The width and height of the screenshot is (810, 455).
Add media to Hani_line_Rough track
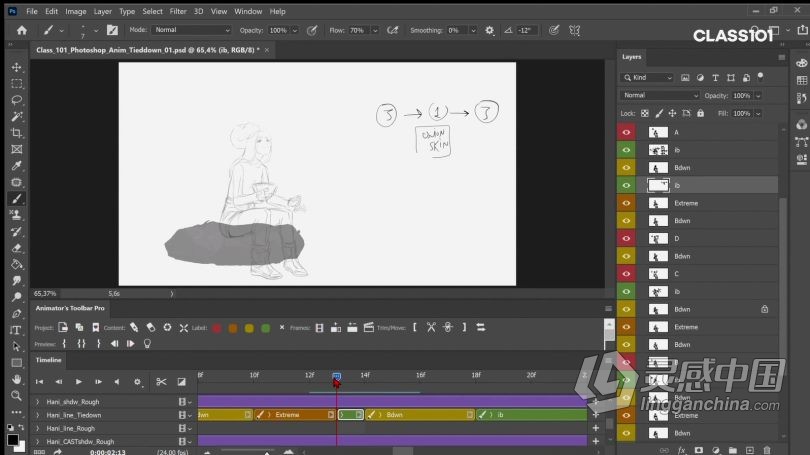596,428
